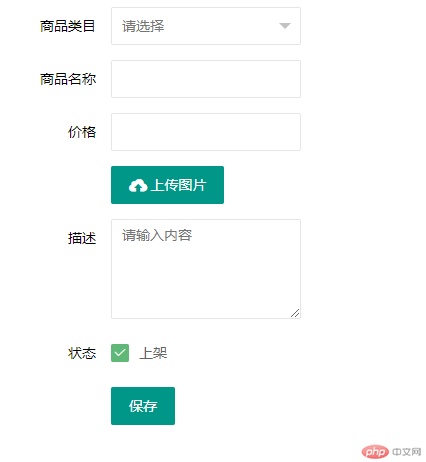
Task: Focus the 商品名称 input field
Action: [x=206, y=79]
